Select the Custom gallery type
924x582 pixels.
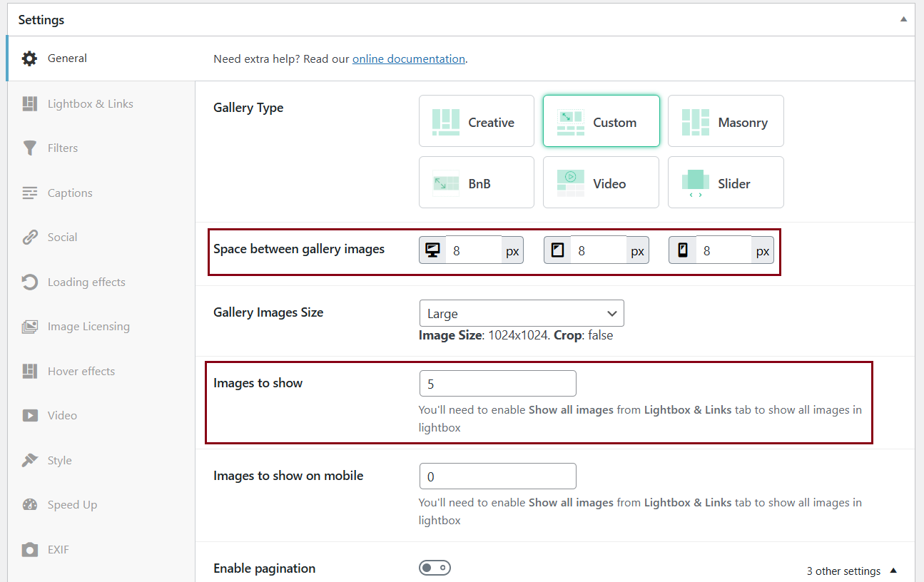(601, 121)
